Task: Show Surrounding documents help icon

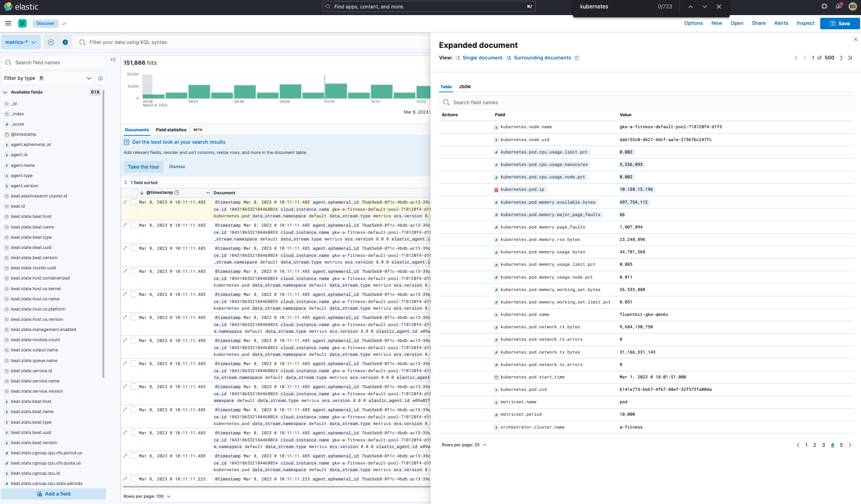Action: pos(577,58)
